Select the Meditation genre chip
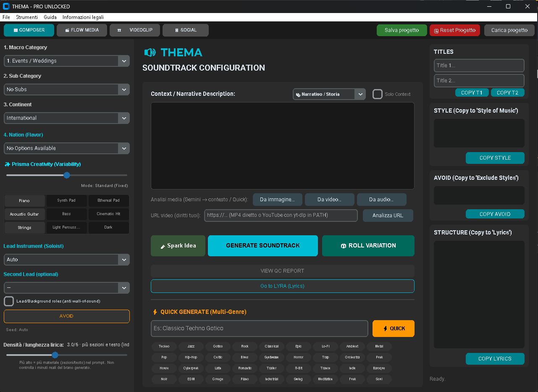Screen dimensions: 538x392 325,379
